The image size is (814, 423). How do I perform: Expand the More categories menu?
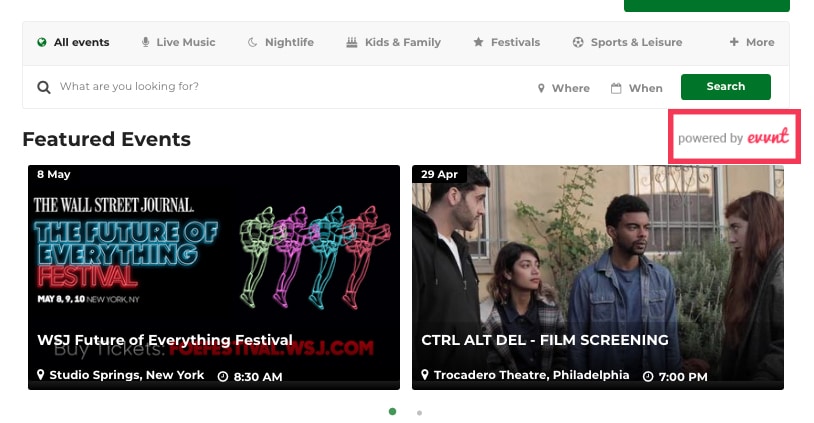pyautogui.click(x=752, y=43)
